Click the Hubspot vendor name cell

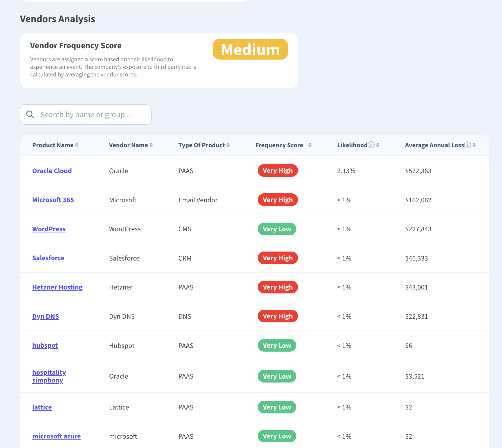tap(122, 346)
